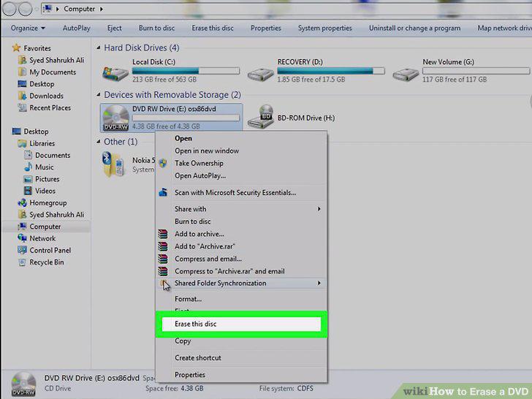
Task: Click the New Volume (G:) drive icon
Action: coord(406,74)
